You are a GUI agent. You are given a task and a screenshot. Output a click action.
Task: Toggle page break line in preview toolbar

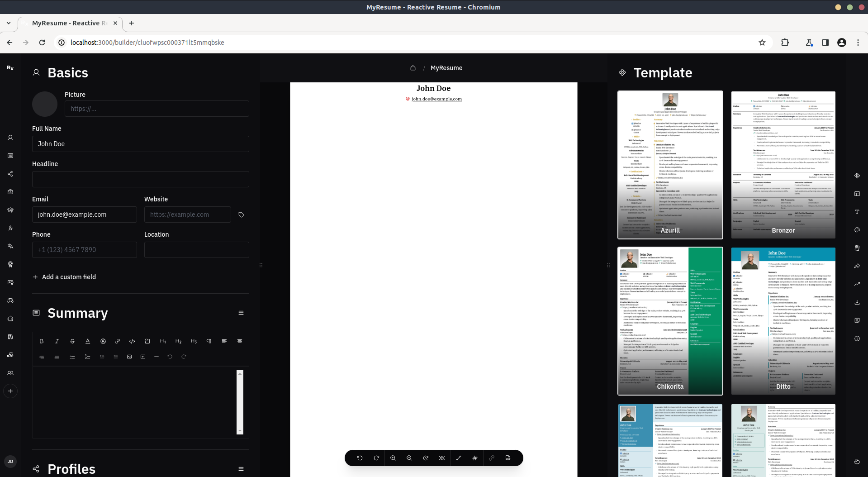coord(459,458)
